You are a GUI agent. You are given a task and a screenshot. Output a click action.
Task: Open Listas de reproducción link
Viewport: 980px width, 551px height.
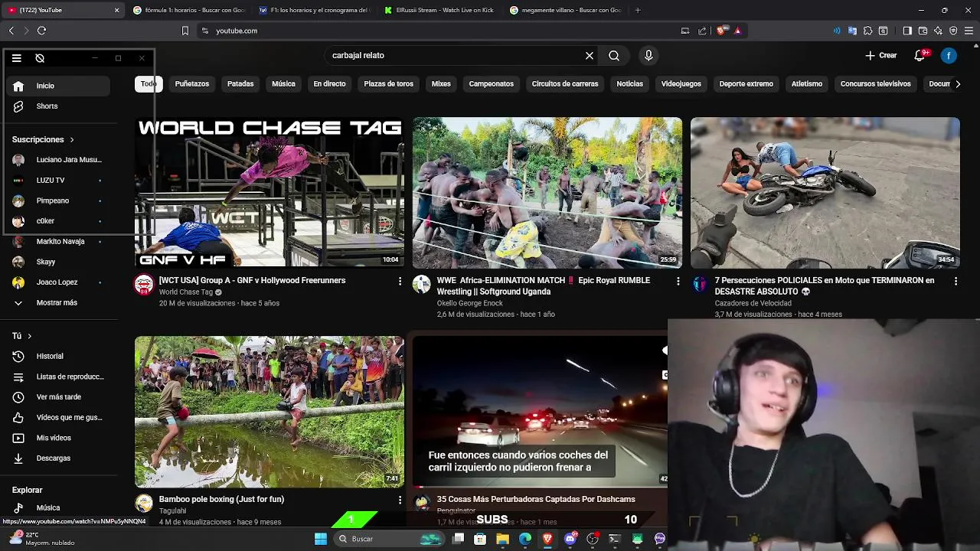(x=58, y=377)
